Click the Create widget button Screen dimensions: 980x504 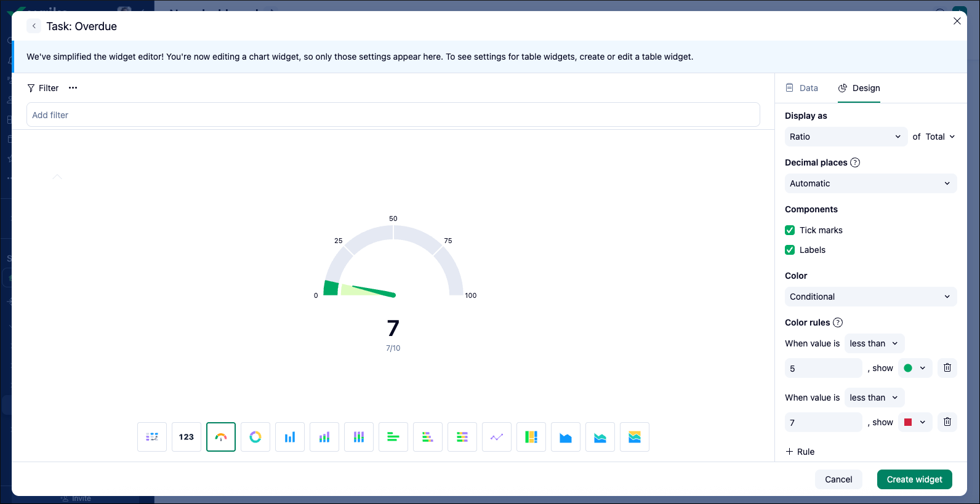914,479
